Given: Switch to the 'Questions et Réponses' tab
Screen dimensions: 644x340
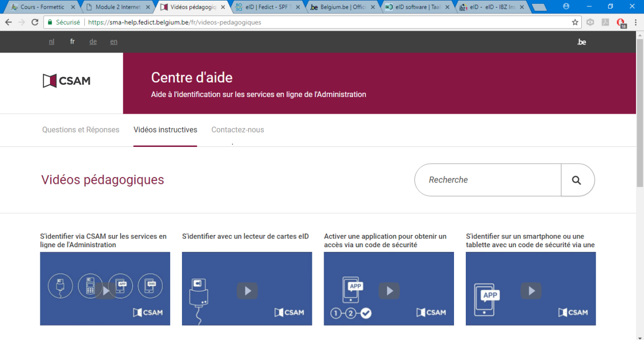Looking at the screenshot, I should pos(80,130).
